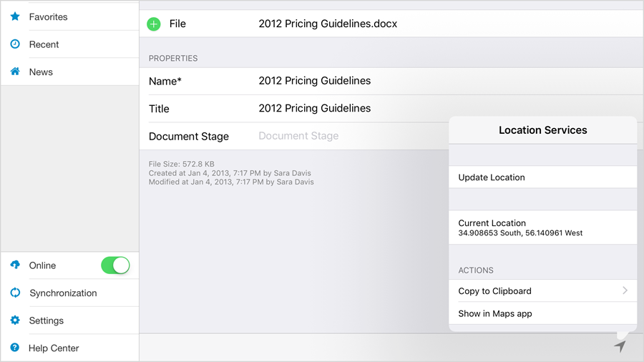Image resolution: width=644 pixels, height=362 pixels.
Task: Tap the location arrow icon
Action: tap(620, 346)
